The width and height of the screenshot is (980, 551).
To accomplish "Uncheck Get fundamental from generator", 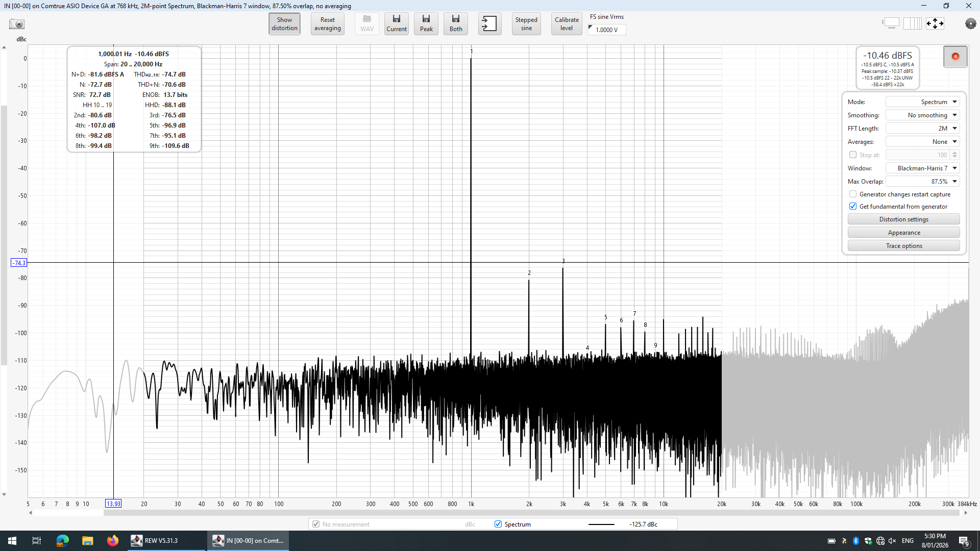I will point(853,207).
